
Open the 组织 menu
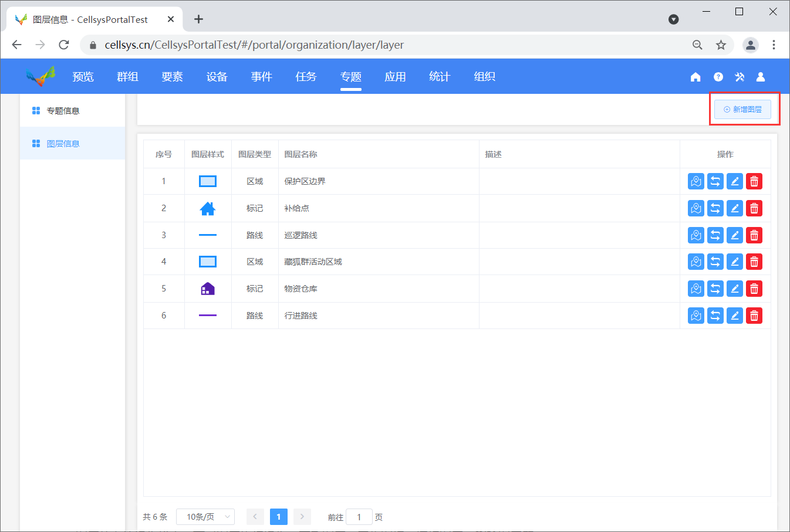point(484,77)
